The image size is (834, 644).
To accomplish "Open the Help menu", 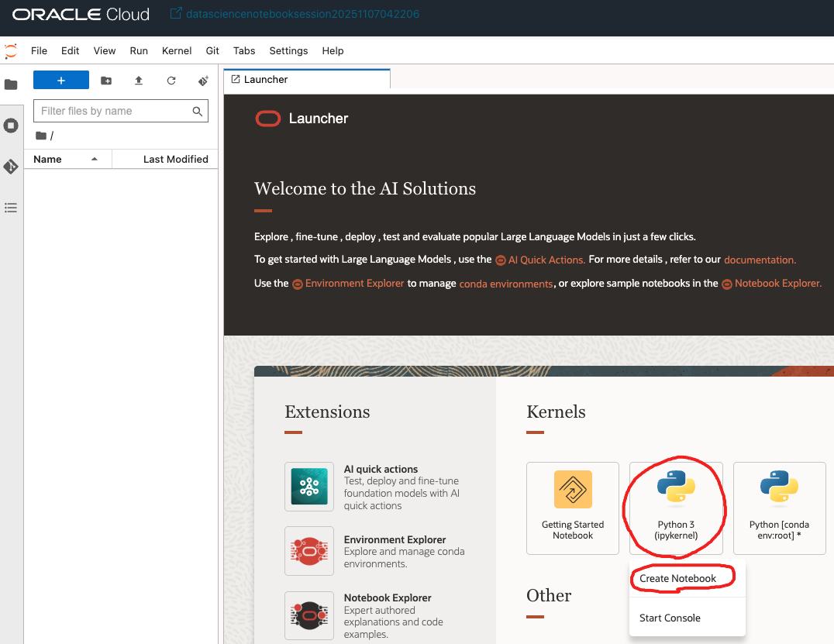I will (333, 50).
